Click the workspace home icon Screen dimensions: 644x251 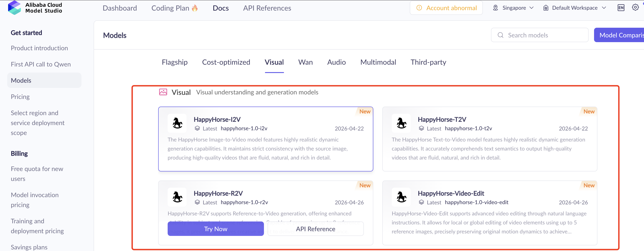pos(546,8)
